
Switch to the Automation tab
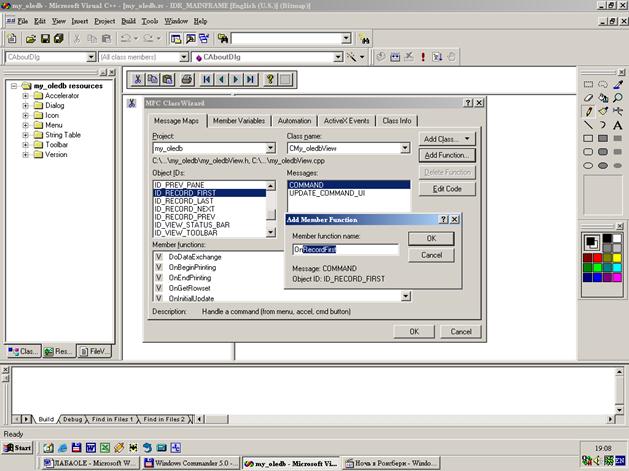coord(294,121)
